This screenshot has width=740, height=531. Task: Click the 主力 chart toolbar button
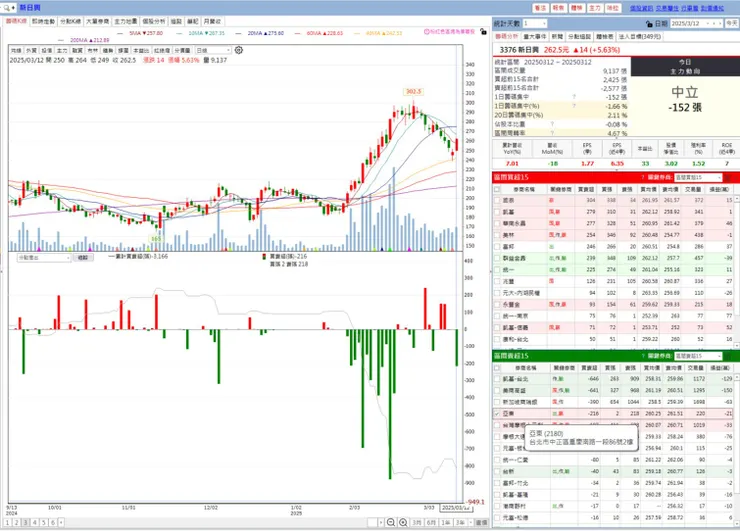pos(62,51)
